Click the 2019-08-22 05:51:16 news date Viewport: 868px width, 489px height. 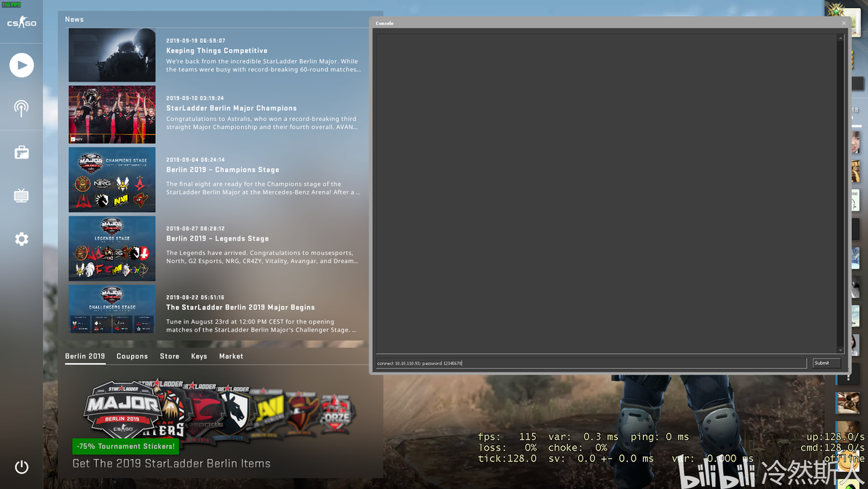point(195,297)
